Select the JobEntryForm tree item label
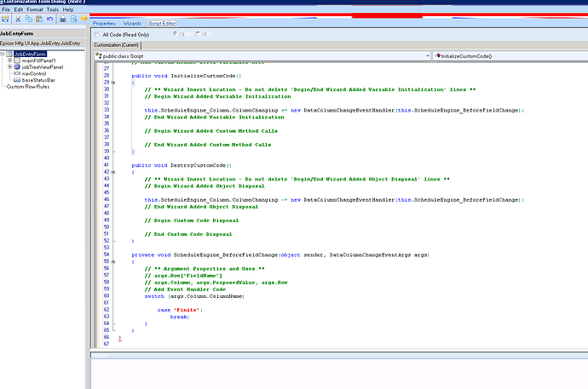 pyautogui.click(x=30, y=54)
